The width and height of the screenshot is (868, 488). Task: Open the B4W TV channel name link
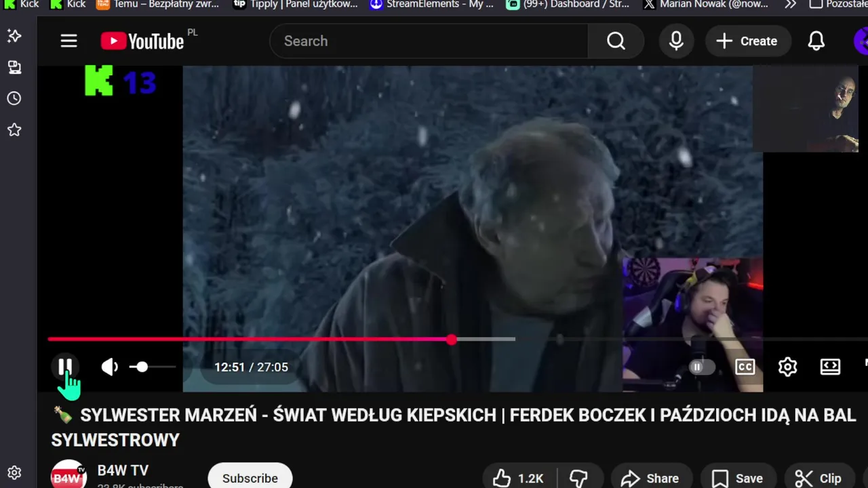[123, 470]
